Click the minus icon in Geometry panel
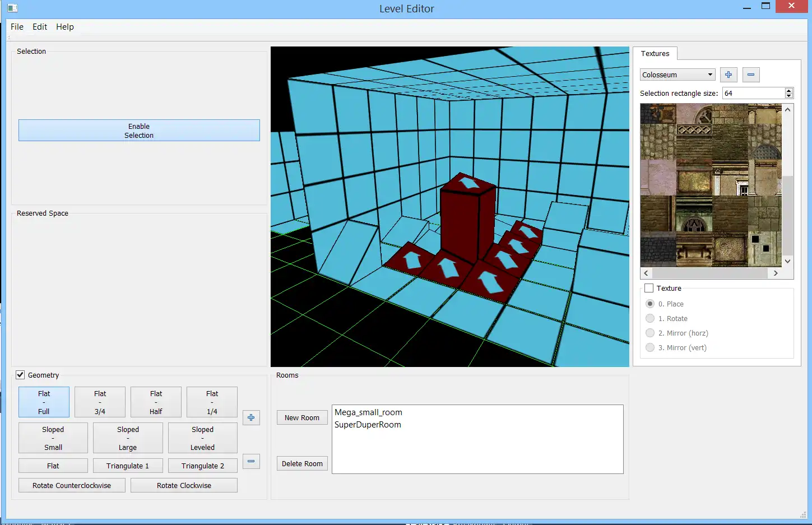 251,461
